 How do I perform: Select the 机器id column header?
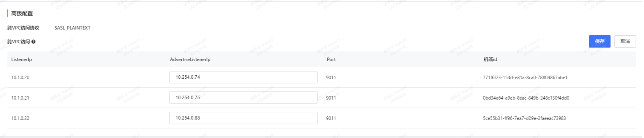point(490,59)
